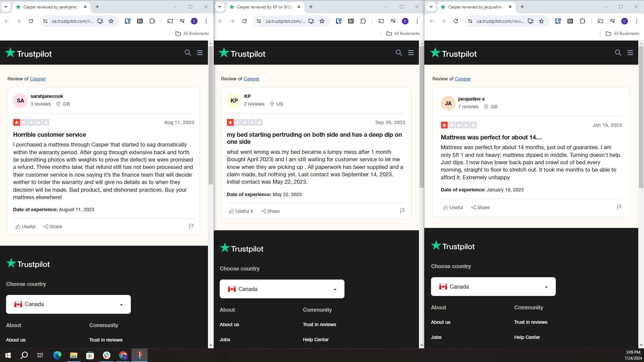Image resolution: width=644 pixels, height=362 pixels.
Task: Reload the page in the middle browser window
Action: pos(245,21)
